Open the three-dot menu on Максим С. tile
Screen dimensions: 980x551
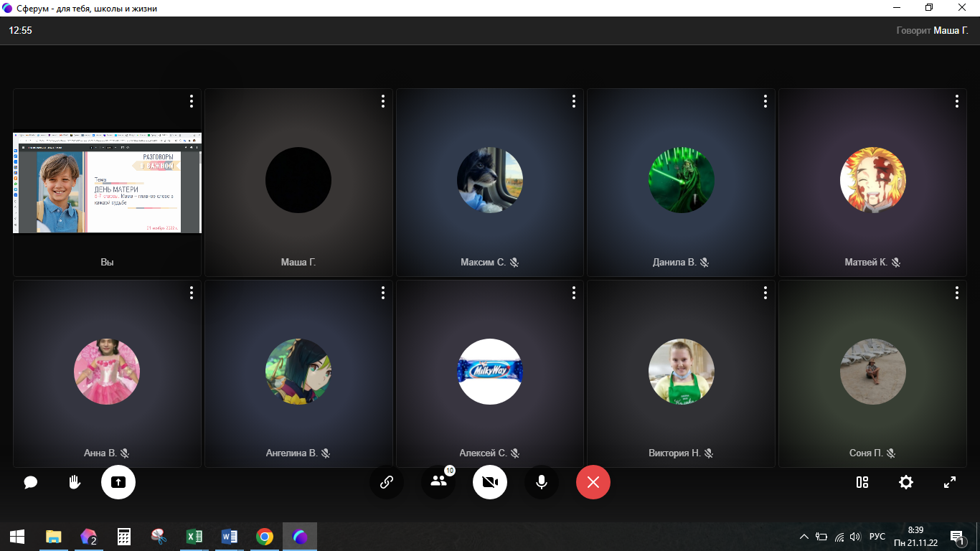(574, 101)
